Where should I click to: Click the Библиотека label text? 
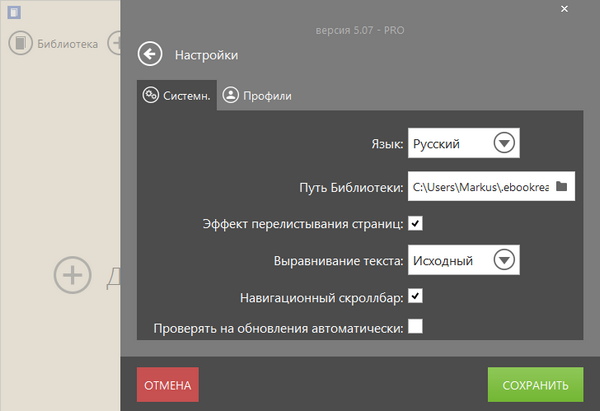(68, 44)
